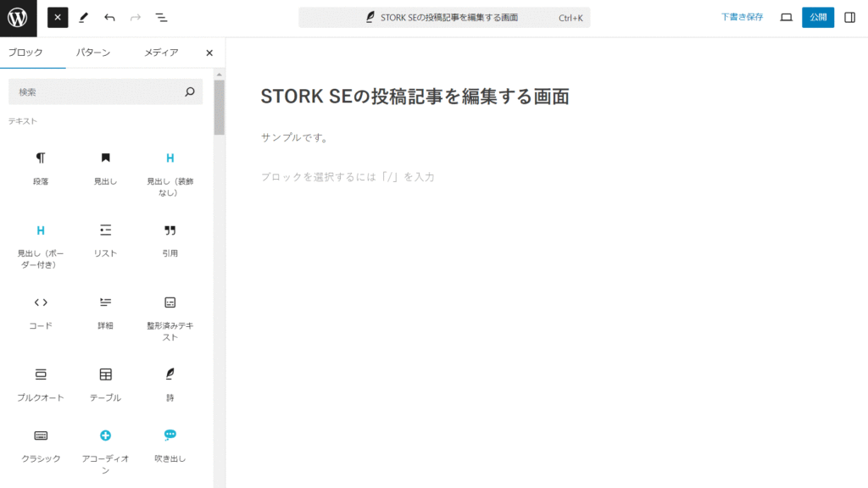This screenshot has height=488, width=868.
Task: Insert the アコーディオン accordion block
Action: tap(105, 452)
